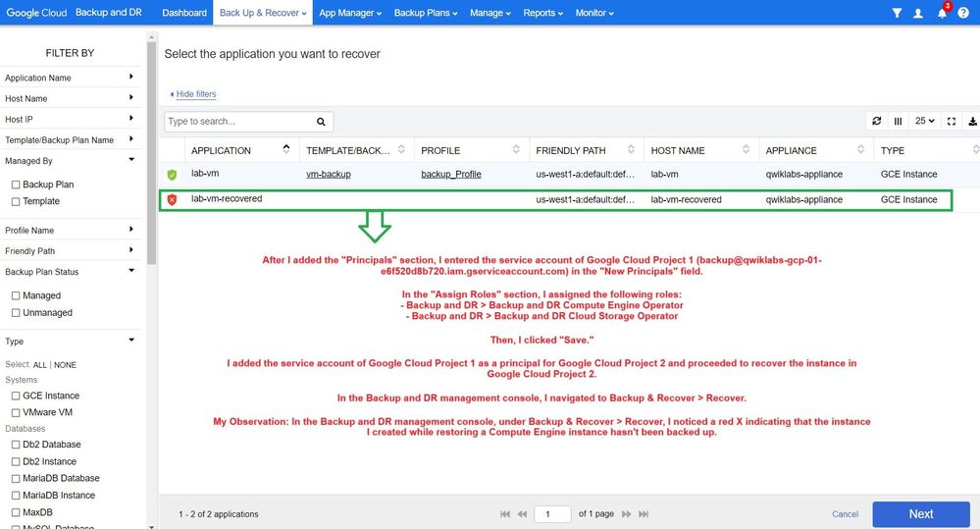
Task: Open the Manage menu
Action: pyautogui.click(x=490, y=13)
